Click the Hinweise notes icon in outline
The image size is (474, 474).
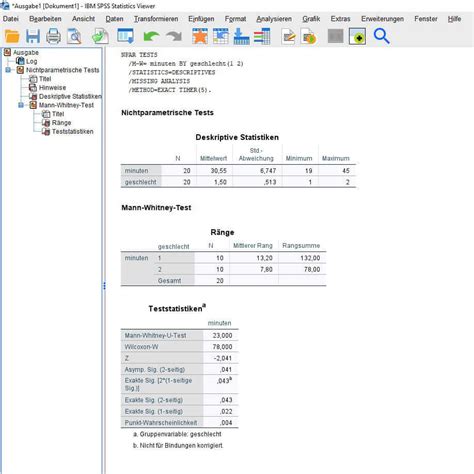pyautogui.click(x=33, y=87)
